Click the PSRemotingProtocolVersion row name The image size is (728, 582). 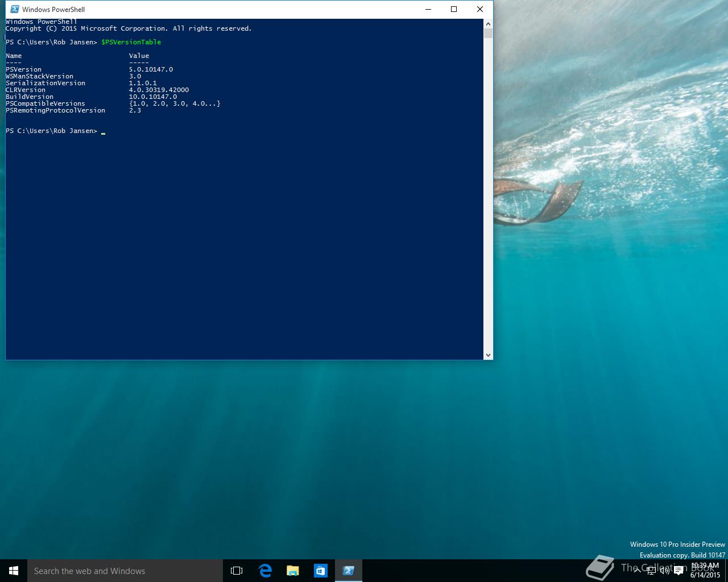coord(55,110)
